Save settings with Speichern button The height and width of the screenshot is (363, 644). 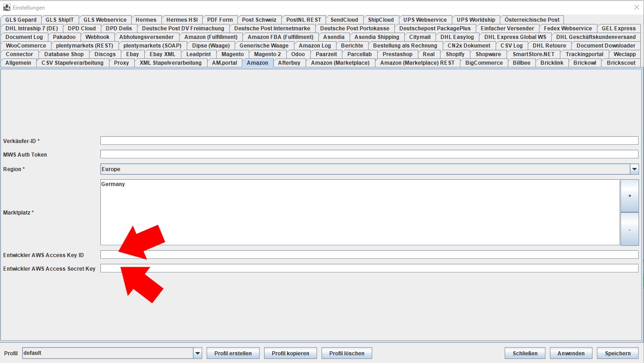pos(618,353)
